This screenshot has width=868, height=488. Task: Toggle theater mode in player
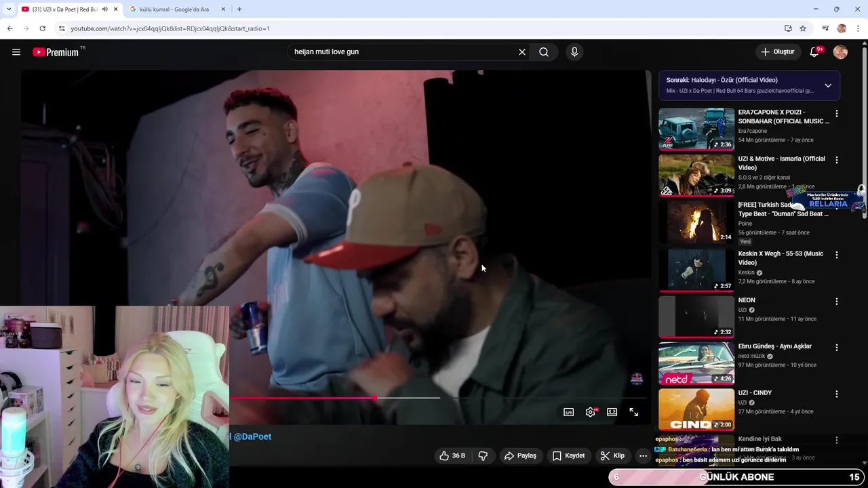click(612, 412)
